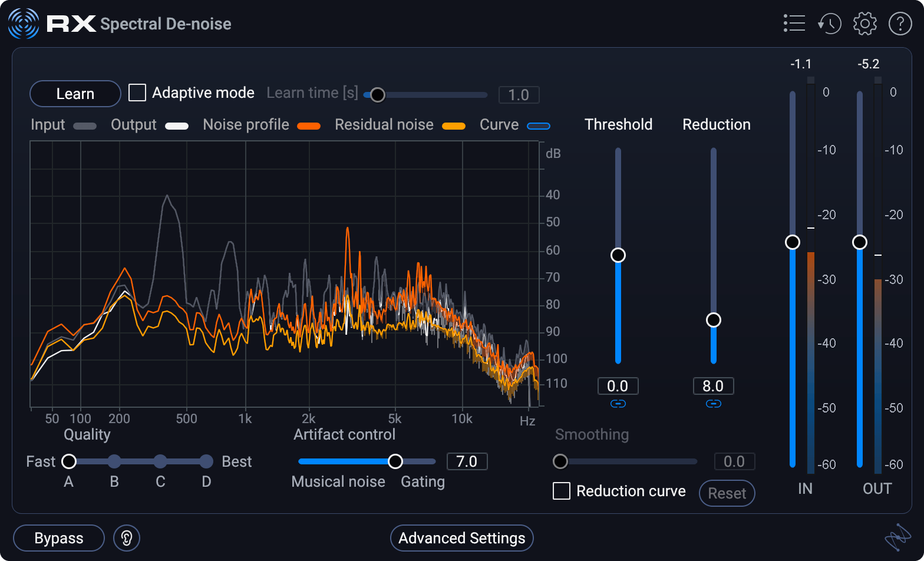924x561 pixels.
Task: Click the Gating label
Action: pyautogui.click(x=423, y=481)
